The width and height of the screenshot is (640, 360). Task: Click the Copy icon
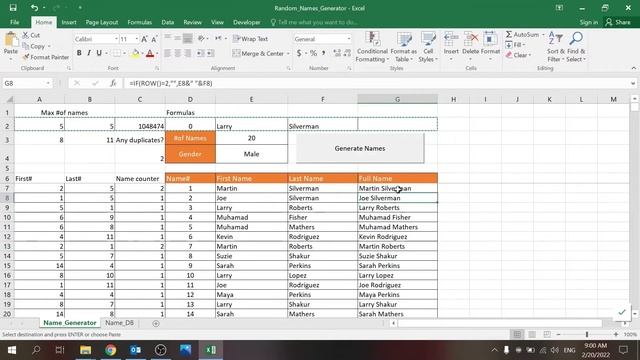[x=26, y=46]
